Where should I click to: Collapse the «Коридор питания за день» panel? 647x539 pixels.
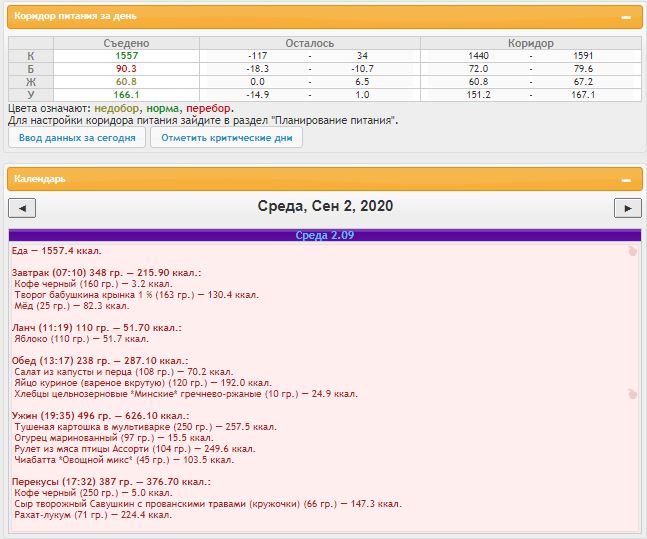(x=626, y=17)
